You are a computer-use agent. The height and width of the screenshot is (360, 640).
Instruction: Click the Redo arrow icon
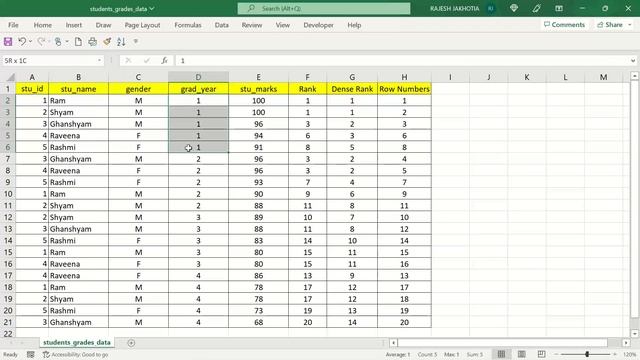pyautogui.click(x=40, y=42)
